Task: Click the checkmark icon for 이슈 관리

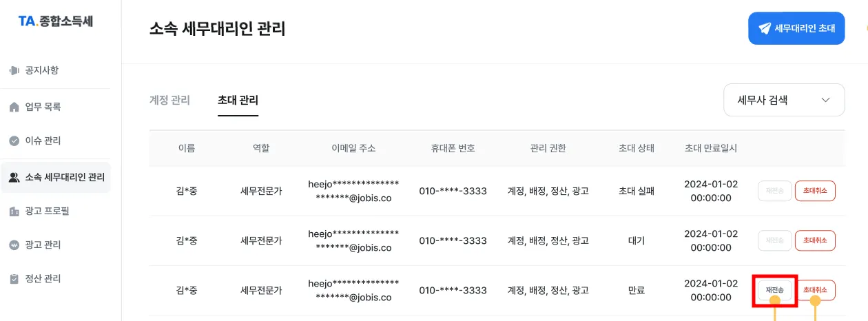Action: (14, 141)
